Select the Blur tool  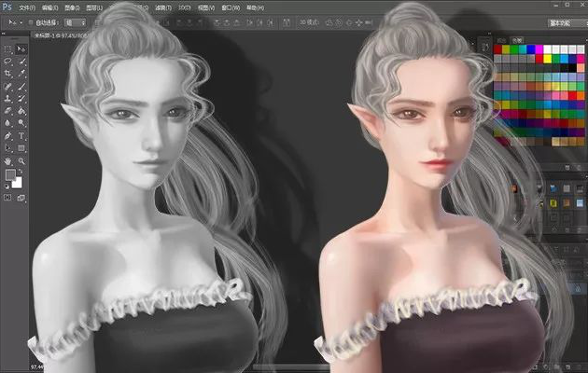(7, 123)
